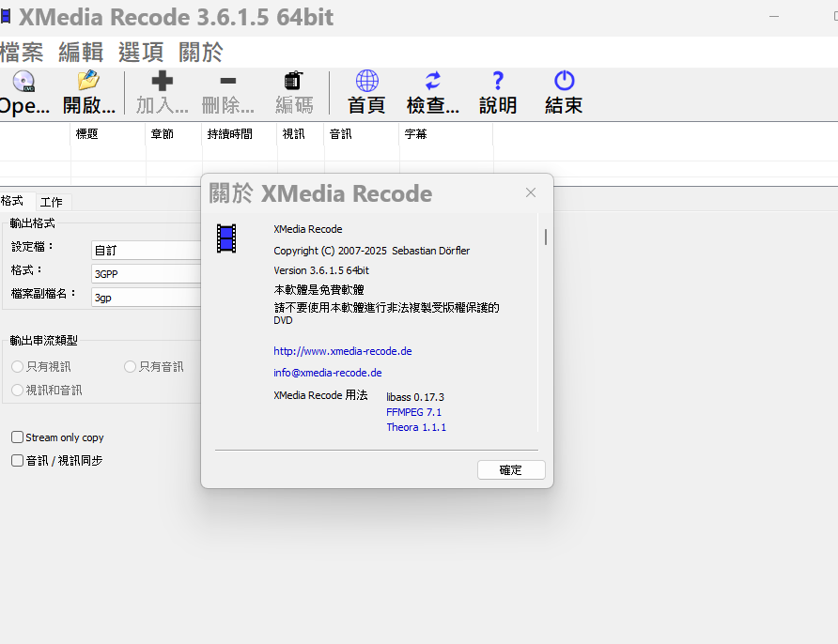The width and height of the screenshot is (838, 644).
Task: Select the 只有音訊 radio button
Action: tap(130, 366)
